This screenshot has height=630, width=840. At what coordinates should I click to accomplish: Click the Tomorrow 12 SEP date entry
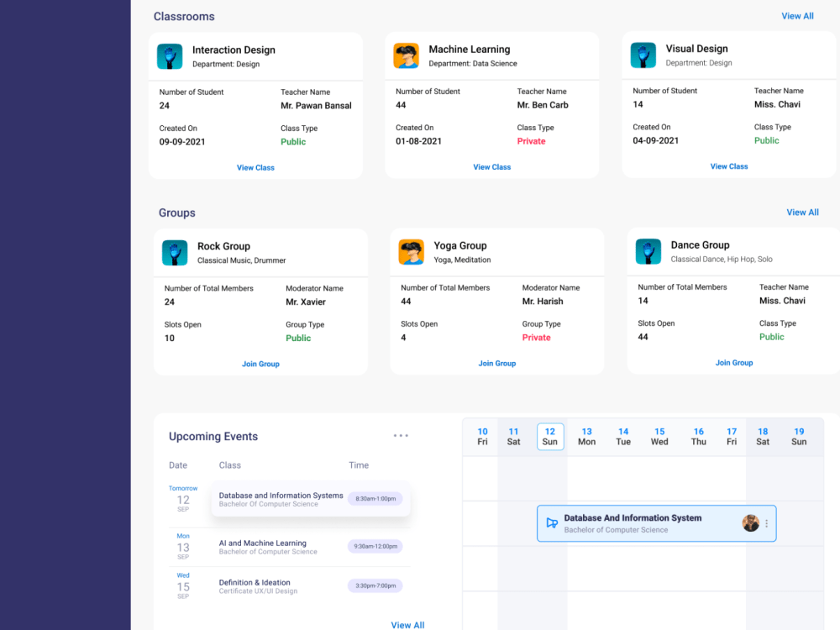[183, 499]
